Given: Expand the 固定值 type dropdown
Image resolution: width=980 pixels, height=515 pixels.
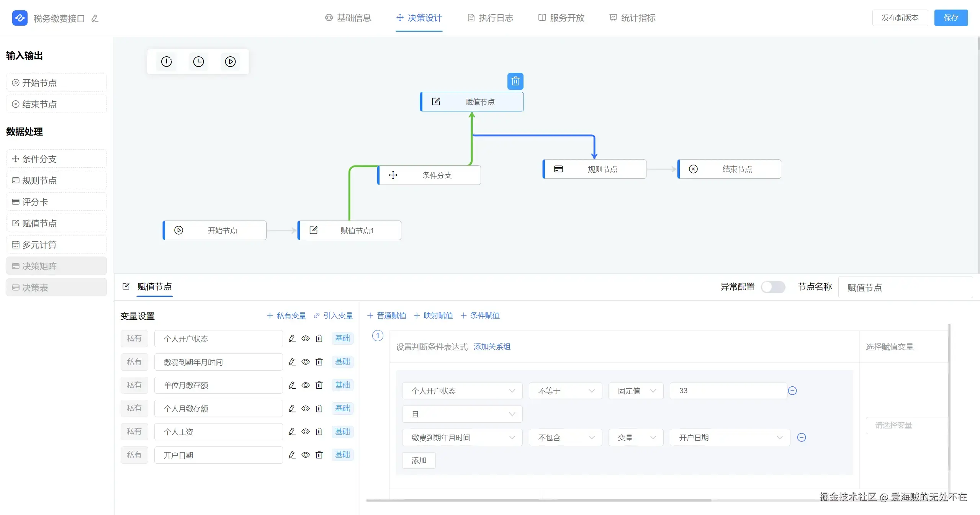Looking at the screenshot, I should [x=636, y=391].
